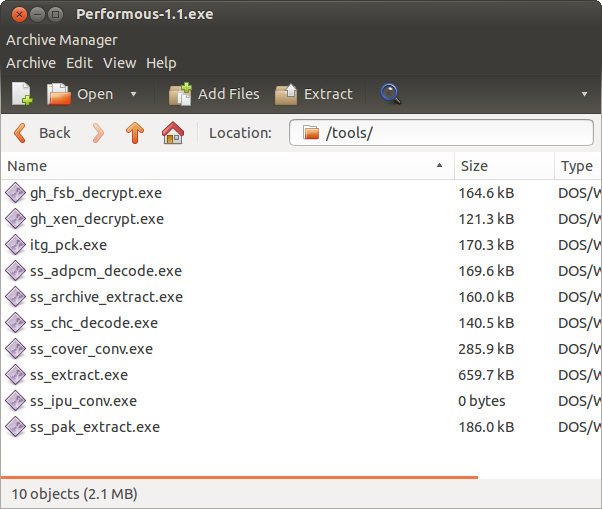
Task: Select gh_xen_decrypt.exe file name
Action: (x=97, y=219)
